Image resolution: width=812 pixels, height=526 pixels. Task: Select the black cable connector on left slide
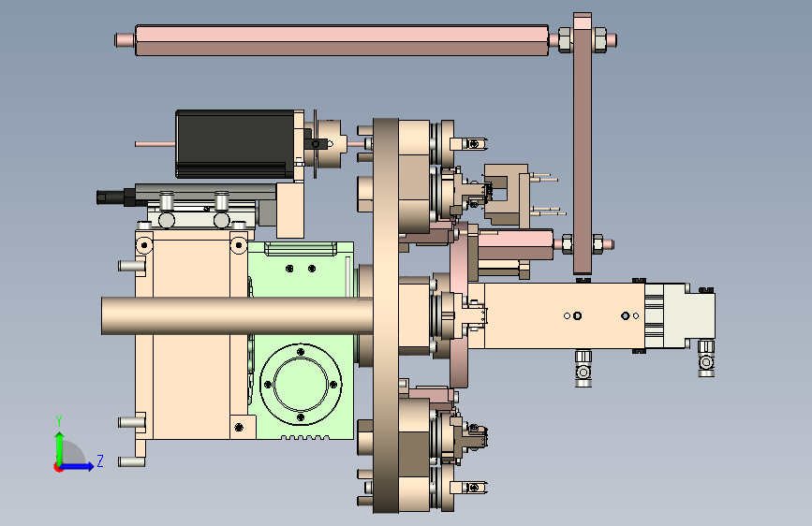(116, 197)
